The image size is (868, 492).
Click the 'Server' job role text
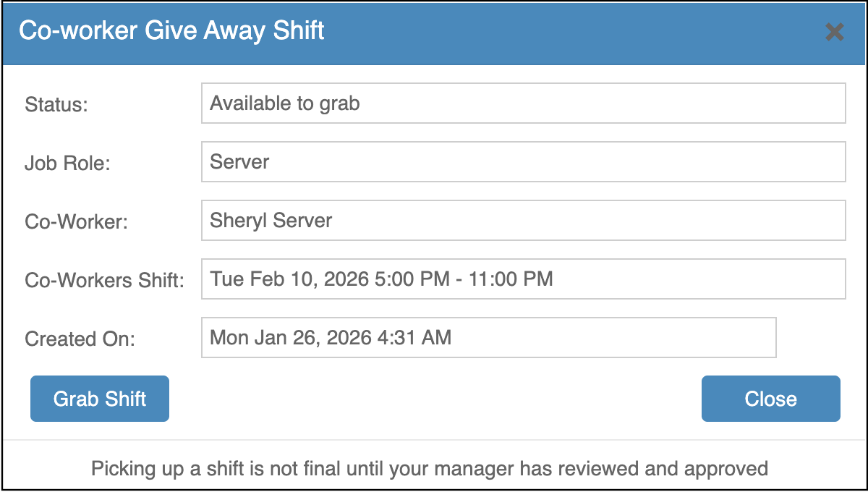(x=239, y=162)
